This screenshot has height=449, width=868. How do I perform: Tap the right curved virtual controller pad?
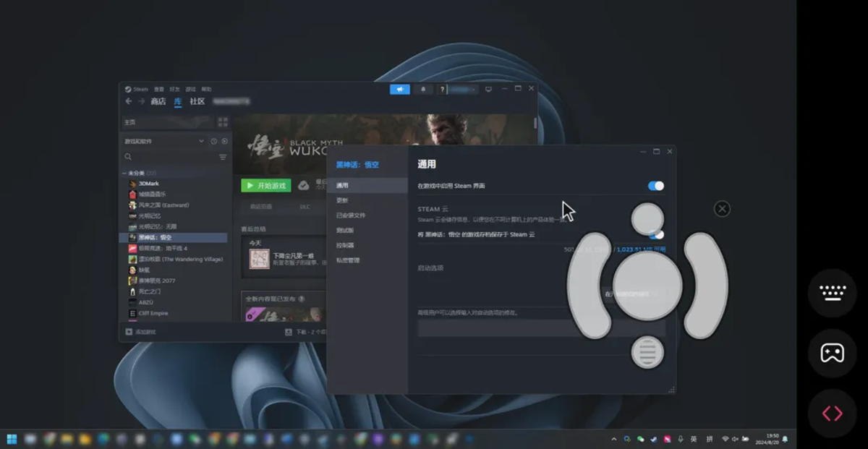pos(705,286)
